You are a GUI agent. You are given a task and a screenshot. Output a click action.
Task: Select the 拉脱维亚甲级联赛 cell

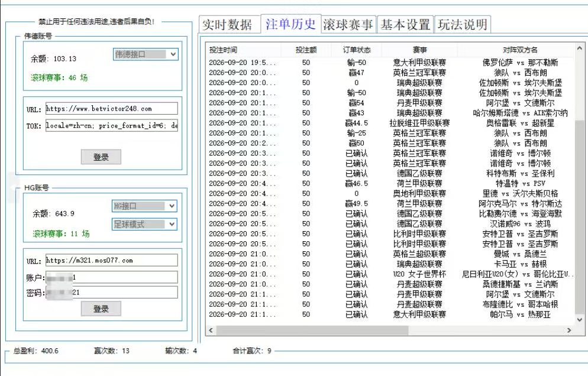coord(419,123)
